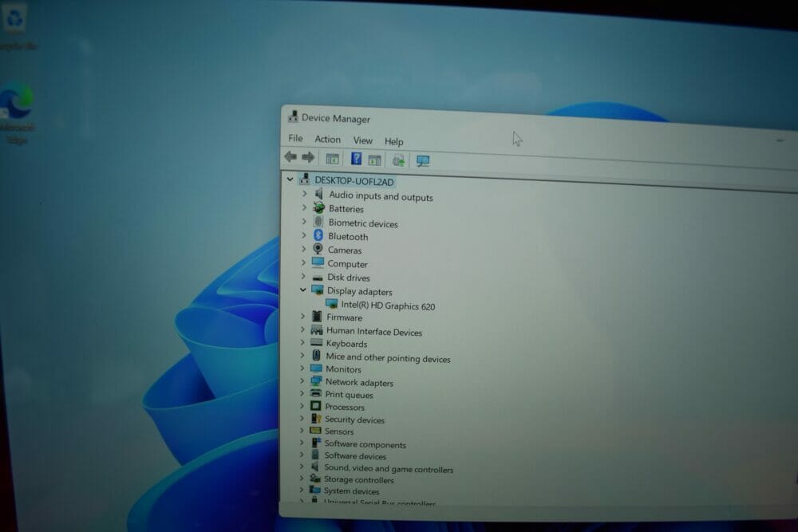
Task: Expand the Firmware category
Action: pos(302,316)
